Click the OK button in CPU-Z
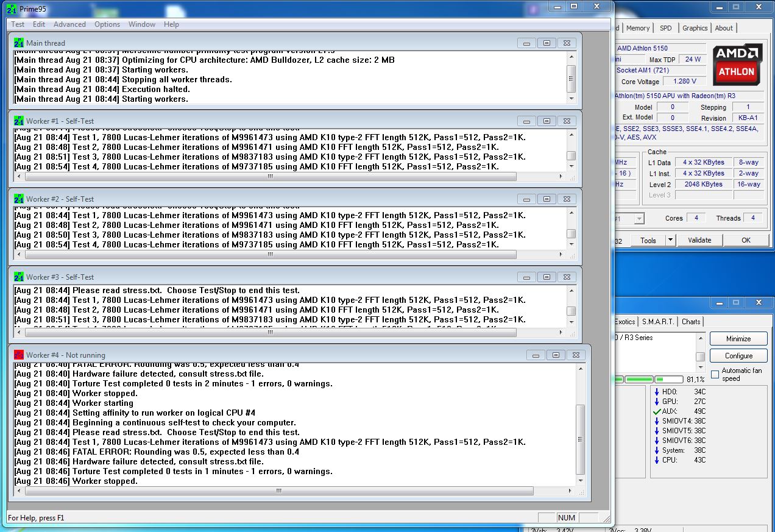 coord(746,240)
